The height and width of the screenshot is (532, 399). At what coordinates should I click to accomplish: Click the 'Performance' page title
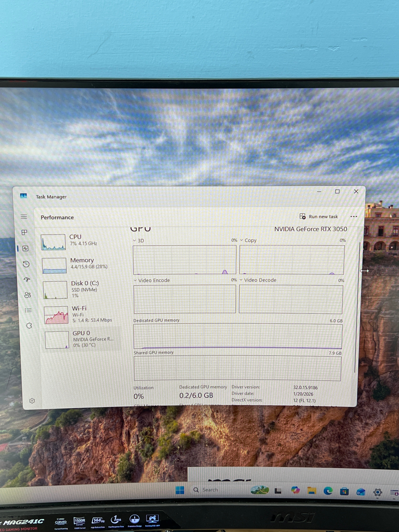coord(57,217)
